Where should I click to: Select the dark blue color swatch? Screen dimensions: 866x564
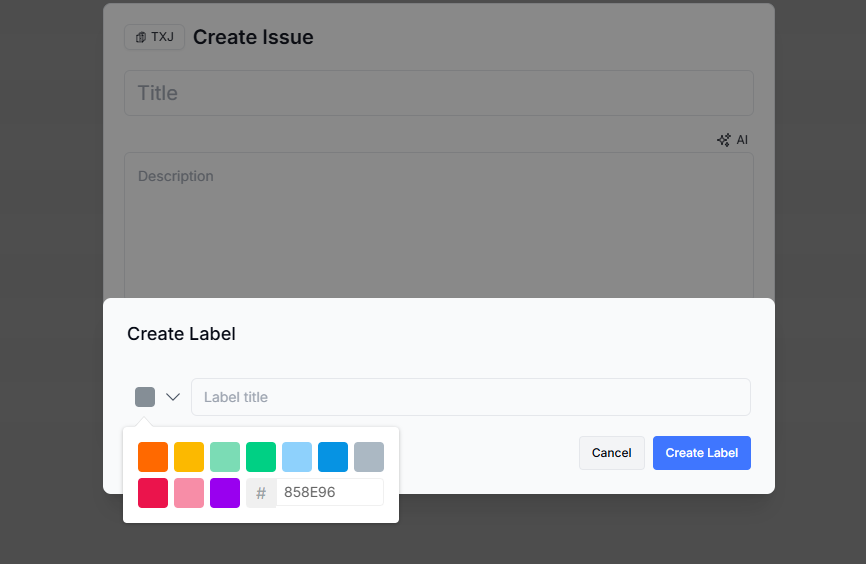[x=332, y=457]
